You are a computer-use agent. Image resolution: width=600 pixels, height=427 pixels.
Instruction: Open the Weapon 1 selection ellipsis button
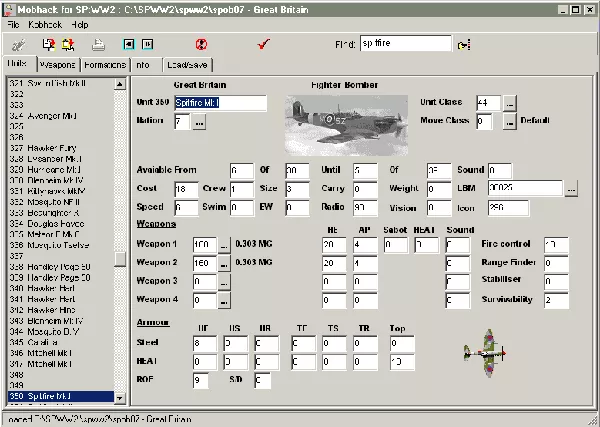pos(223,244)
